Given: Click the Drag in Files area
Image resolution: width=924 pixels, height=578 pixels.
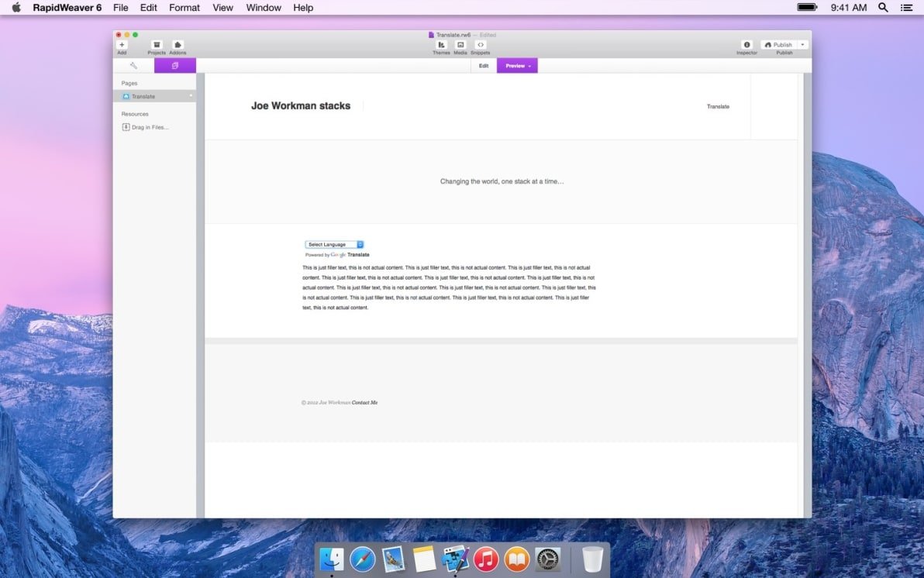Looking at the screenshot, I should pyautogui.click(x=147, y=127).
